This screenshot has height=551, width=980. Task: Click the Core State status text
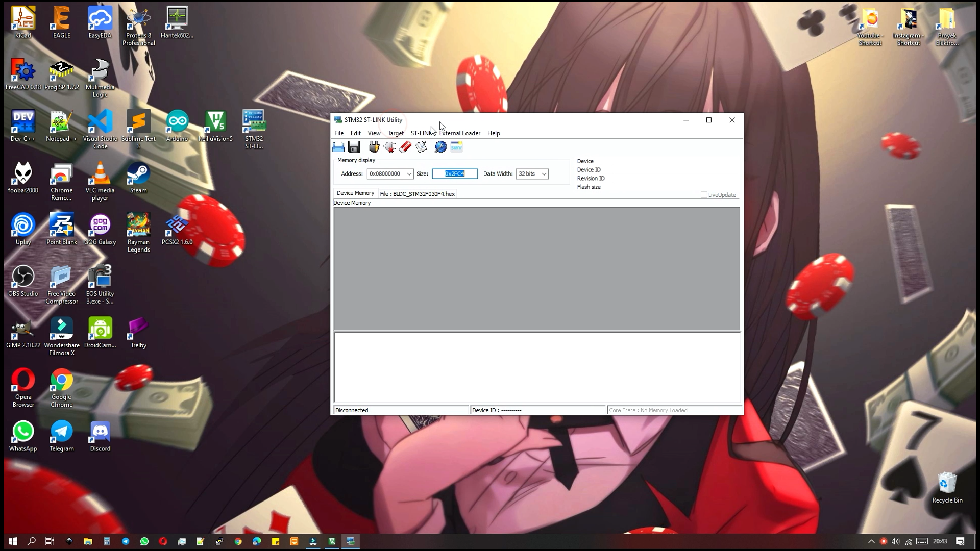point(648,410)
